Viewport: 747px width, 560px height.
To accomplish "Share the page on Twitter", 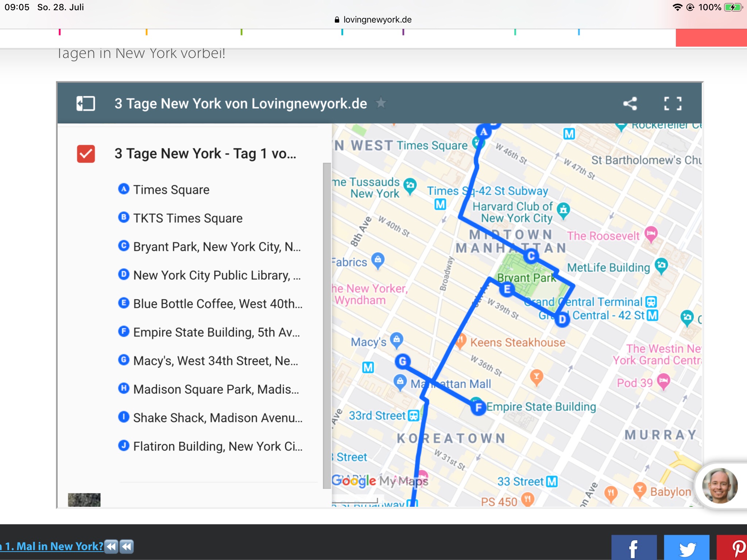I will coord(686,548).
